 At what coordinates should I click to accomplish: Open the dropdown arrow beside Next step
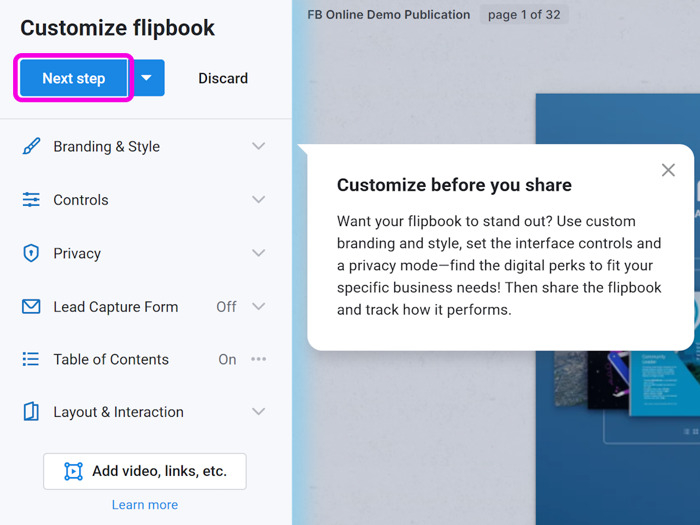click(x=147, y=78)
